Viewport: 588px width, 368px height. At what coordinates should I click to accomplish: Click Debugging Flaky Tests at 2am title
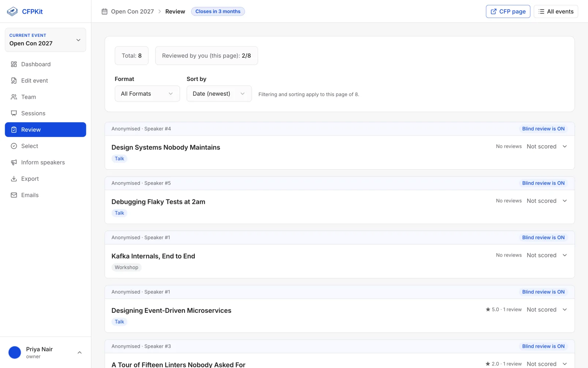click(x=158, y=202)
